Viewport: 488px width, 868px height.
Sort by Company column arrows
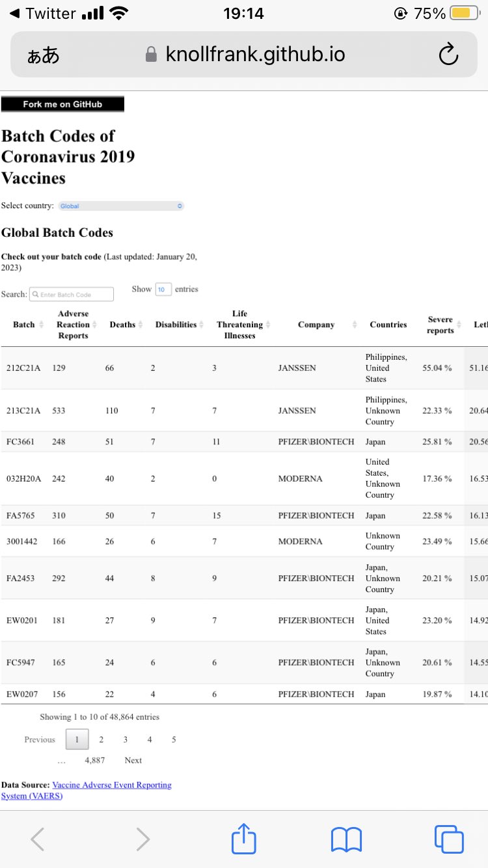[355, 325]
